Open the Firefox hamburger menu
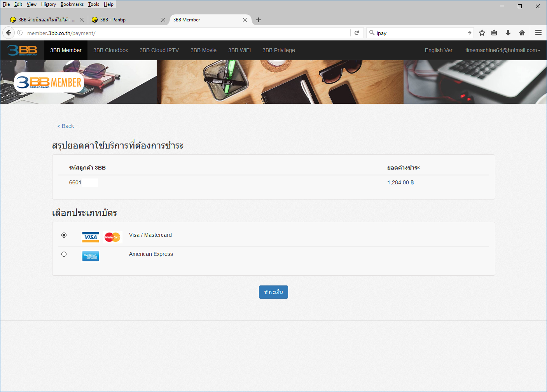Viewport: 547px width, 392px height. (x=538, y=33)
